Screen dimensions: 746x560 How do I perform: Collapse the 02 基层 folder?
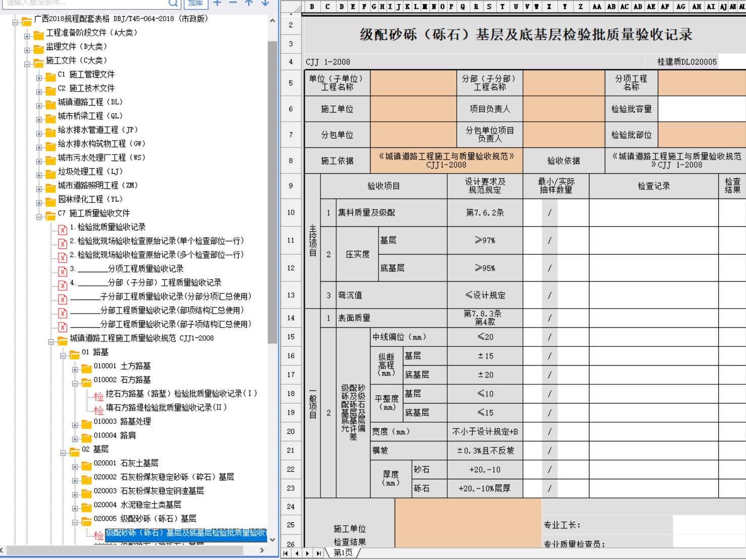[63, 453]
